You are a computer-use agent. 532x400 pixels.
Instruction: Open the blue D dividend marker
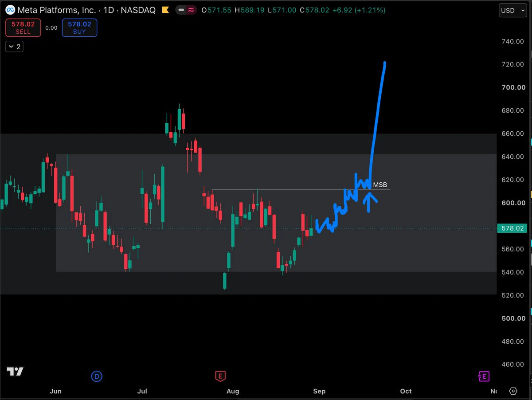pos(97,376)
